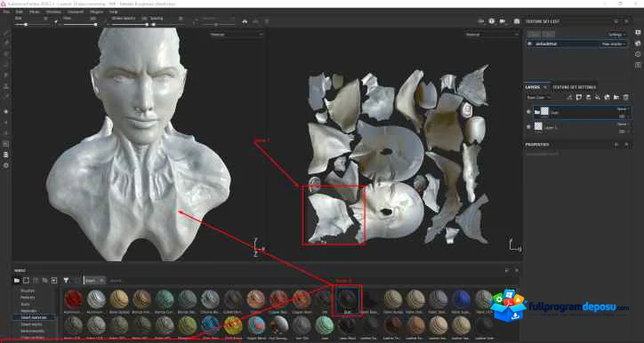Switch to the Layers tab
This screenshot has height=343, width=644.
[533, 87]
